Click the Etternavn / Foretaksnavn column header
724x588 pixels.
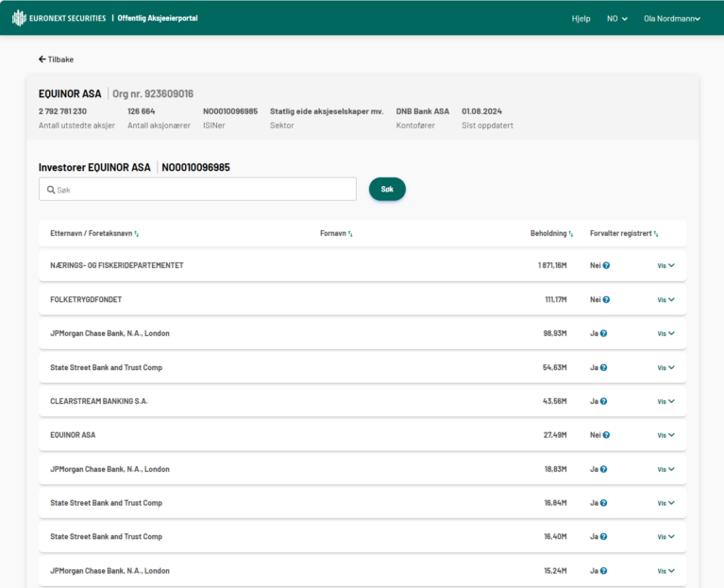[x=92, y=233]
